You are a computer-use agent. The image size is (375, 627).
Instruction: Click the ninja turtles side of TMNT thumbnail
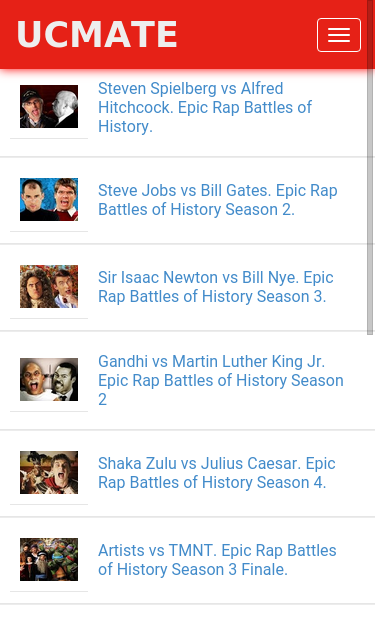(x=64, y=559)
